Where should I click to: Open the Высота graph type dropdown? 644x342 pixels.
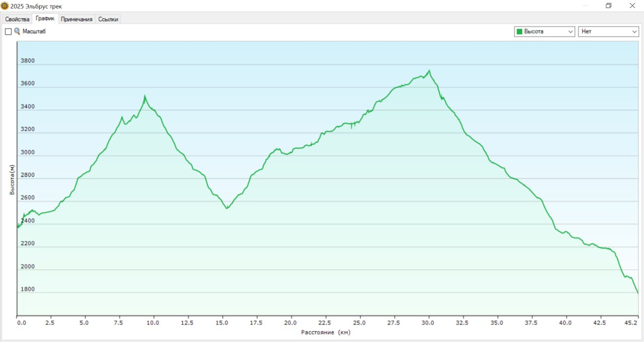[544, 31]
